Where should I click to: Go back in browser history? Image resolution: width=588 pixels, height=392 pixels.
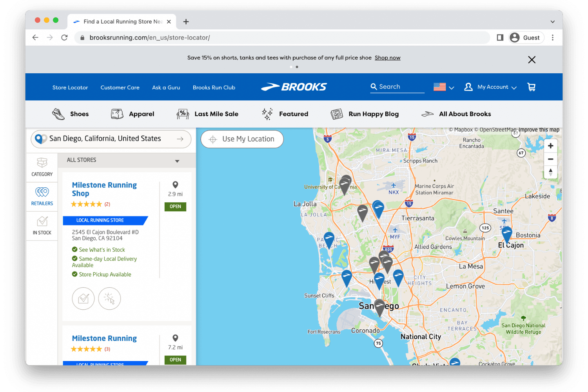click(x=35, y=38)
